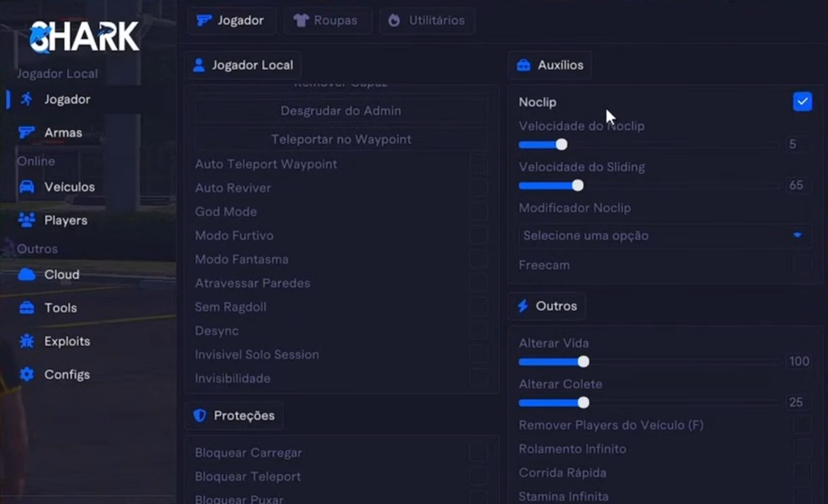
Task: Switch to the Roupas tab
Action: tap(326, 21)
